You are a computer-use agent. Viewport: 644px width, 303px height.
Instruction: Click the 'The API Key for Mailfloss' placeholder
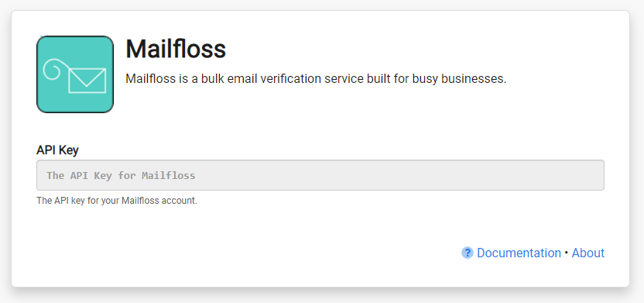(121, 176)
